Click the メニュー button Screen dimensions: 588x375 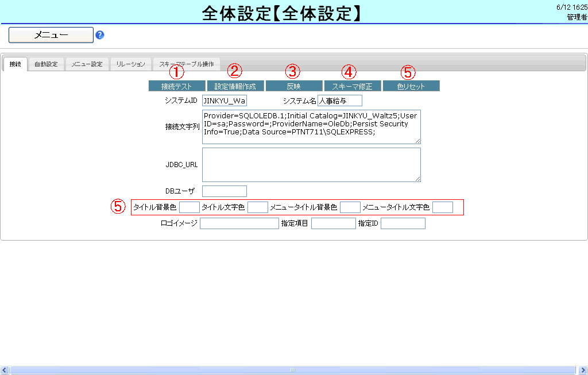coord(51,35)
